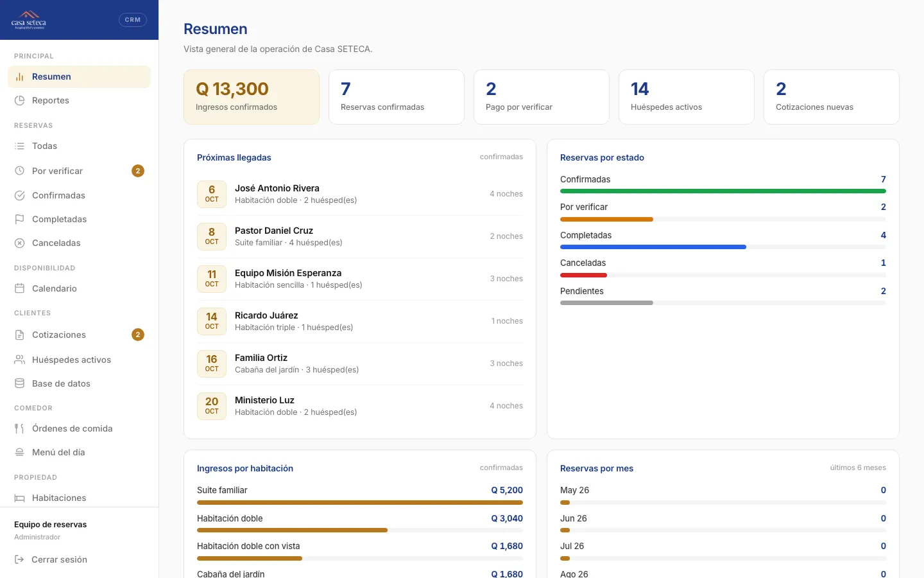Click the Calendario calendar icon
This screenshot has height=578, width=924.
[x=20, y=288]
